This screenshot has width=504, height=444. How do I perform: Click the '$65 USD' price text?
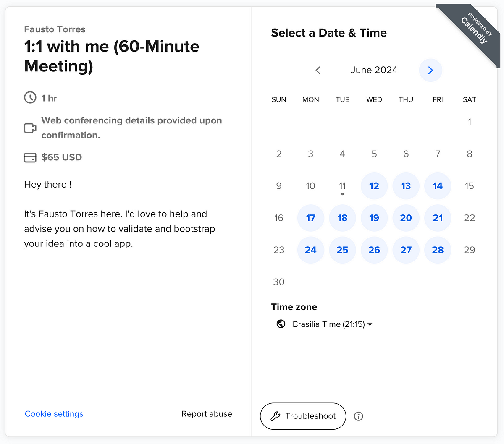[62, 157]
